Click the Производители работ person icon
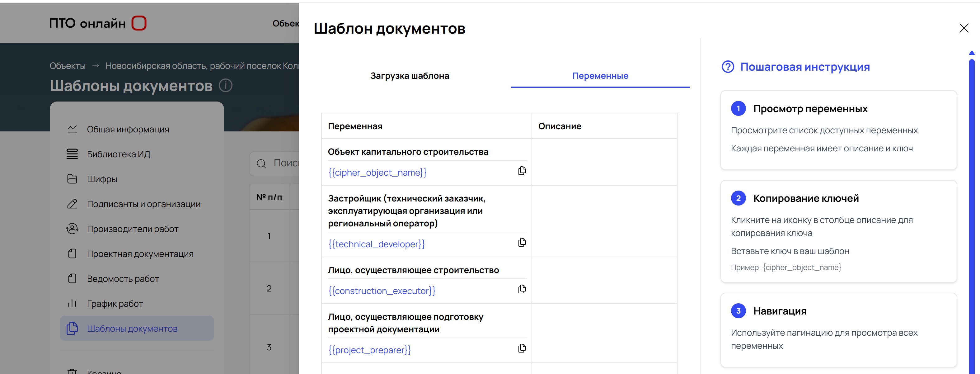The width and height of the screenshot is (980, 374). point(72,229)
